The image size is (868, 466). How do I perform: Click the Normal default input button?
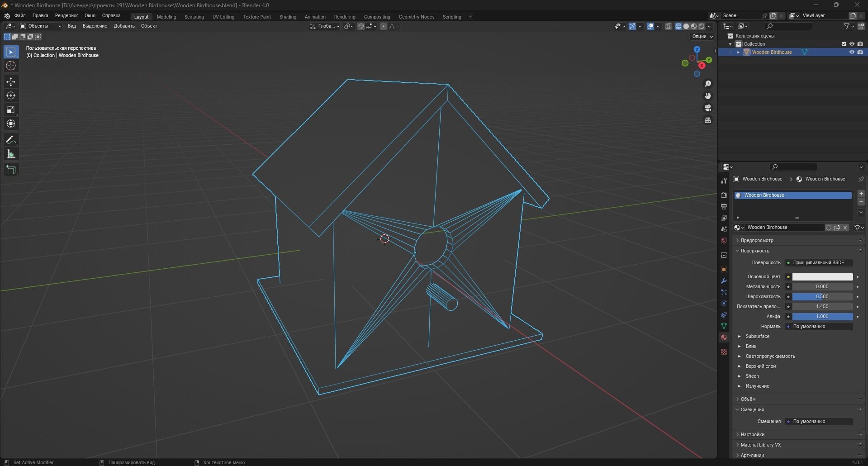[x=819, y=326]
